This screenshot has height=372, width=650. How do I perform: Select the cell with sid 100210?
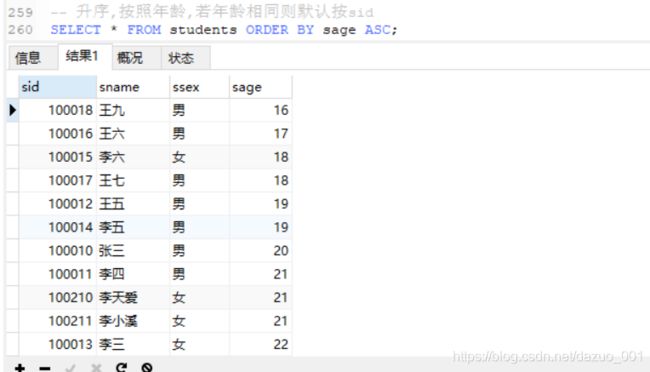57,297
